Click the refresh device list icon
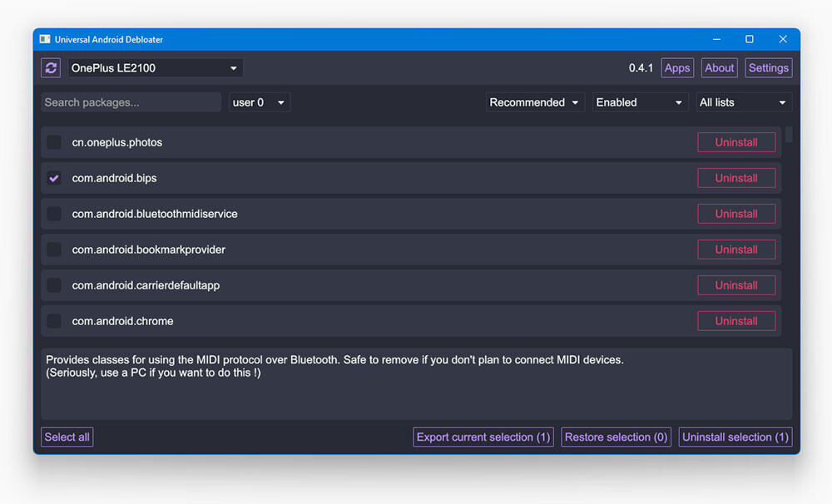832x504 pixels. (51, 68)
